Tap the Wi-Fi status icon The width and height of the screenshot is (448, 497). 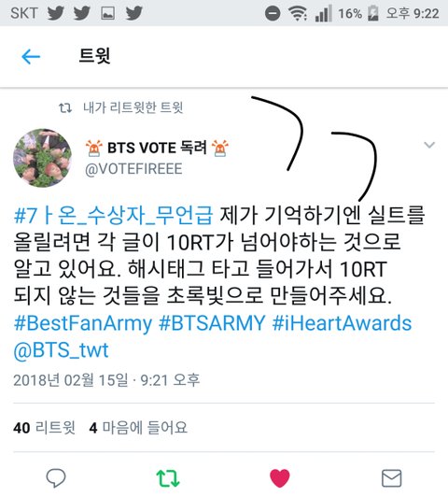click(x=298, y=14)
